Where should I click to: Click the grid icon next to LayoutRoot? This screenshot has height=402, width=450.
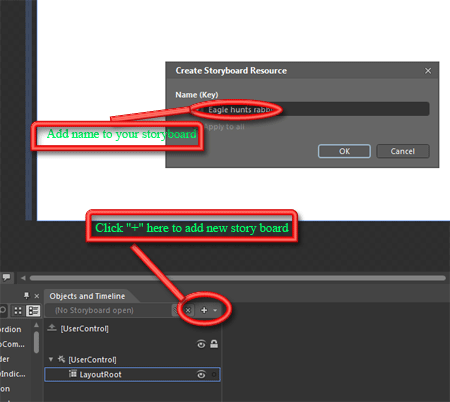point(73,374)
